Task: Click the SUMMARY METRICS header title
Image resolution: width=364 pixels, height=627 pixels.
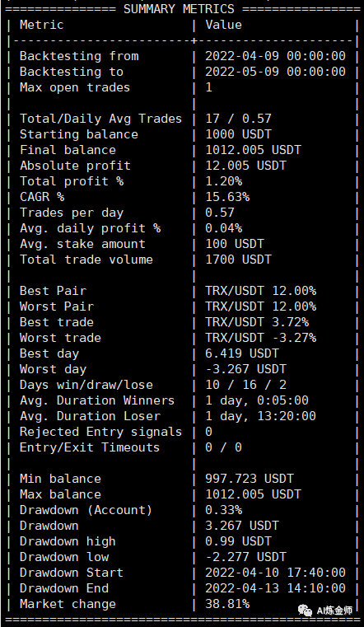Action: tap(179, 9)
